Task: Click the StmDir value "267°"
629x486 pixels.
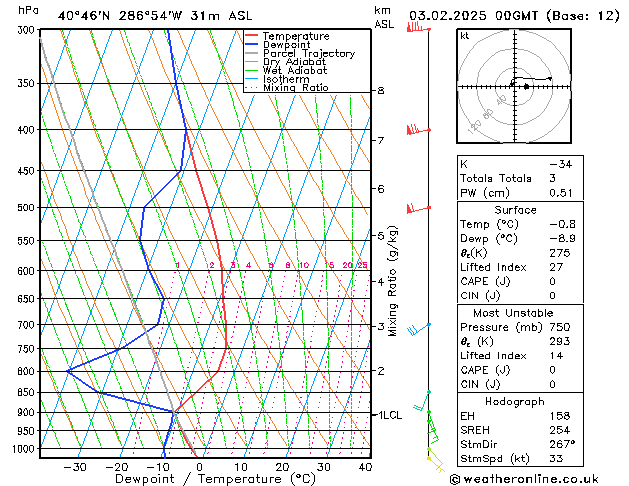Action: 562,444
